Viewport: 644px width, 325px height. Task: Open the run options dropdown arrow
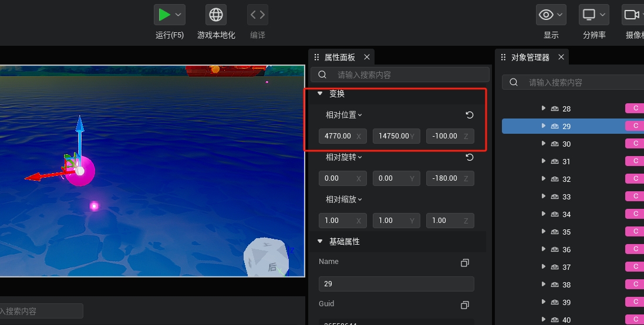click(x=178, y=15)
